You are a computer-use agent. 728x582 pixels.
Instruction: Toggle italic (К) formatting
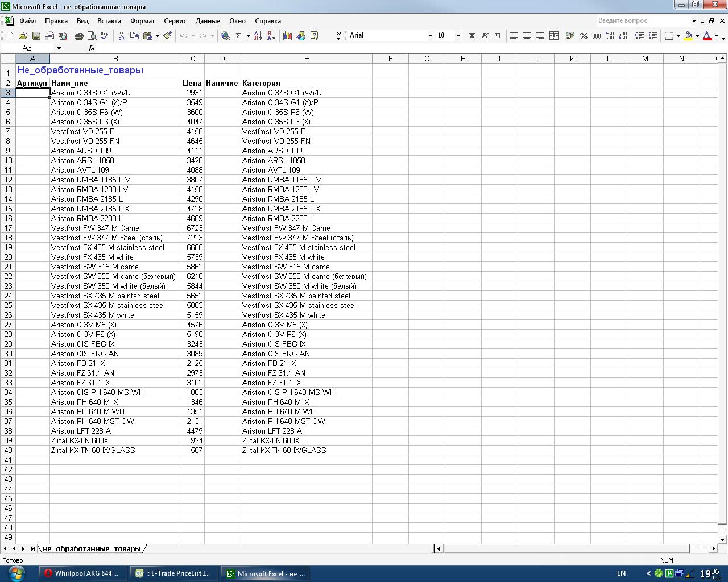click(485, 36)
